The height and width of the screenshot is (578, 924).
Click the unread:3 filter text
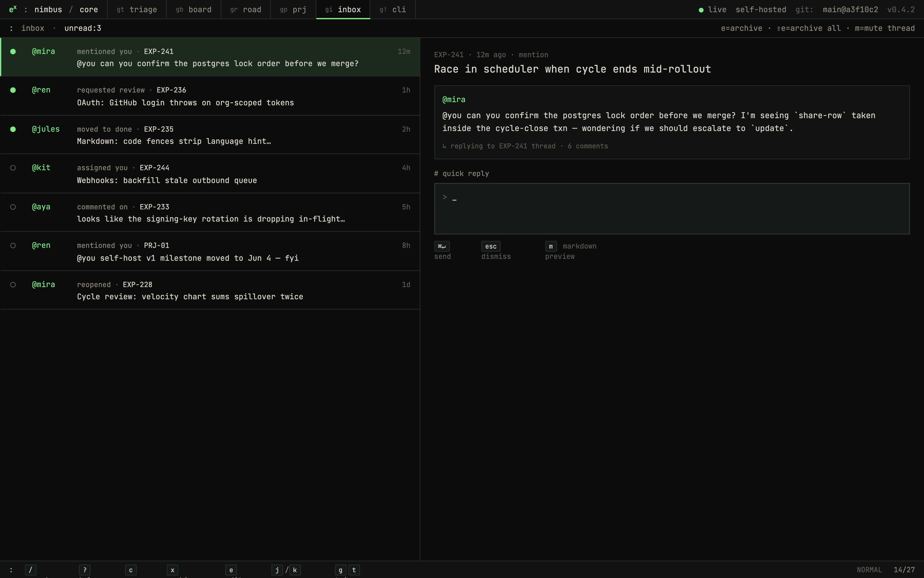[83, 28]
